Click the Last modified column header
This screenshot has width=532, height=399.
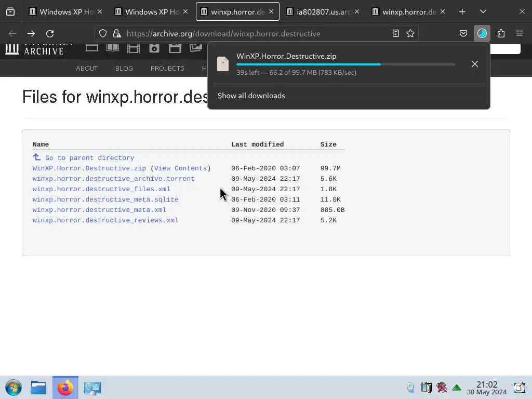258,144
